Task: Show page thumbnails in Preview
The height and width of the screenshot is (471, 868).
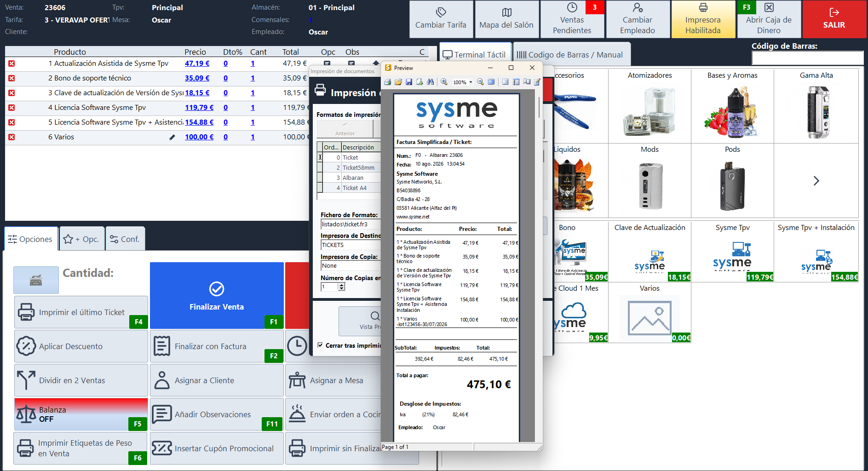Action: (516, 82)
